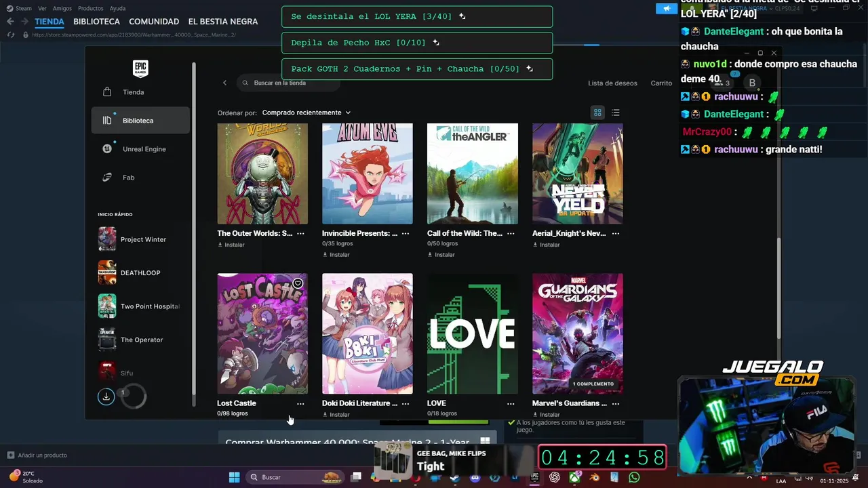Open the LOVE game cover
Screen dimensions: 868x488
[x=473, y=333]
